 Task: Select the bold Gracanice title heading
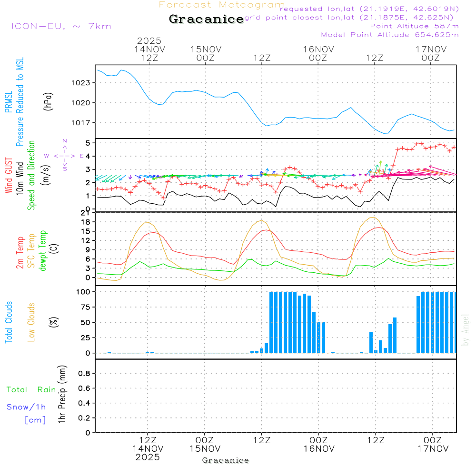[206, 20]
